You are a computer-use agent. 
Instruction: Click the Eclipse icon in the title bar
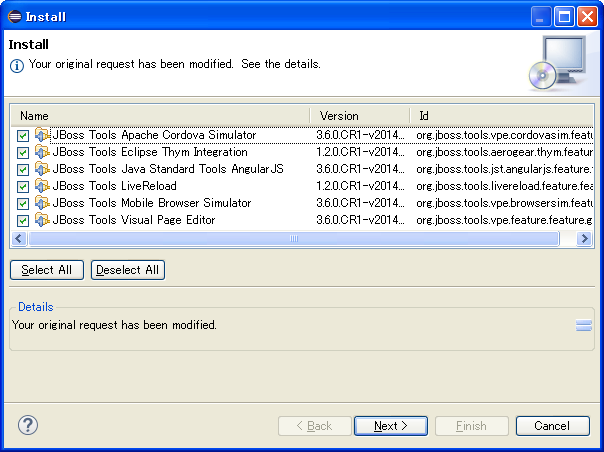point(15,17)
